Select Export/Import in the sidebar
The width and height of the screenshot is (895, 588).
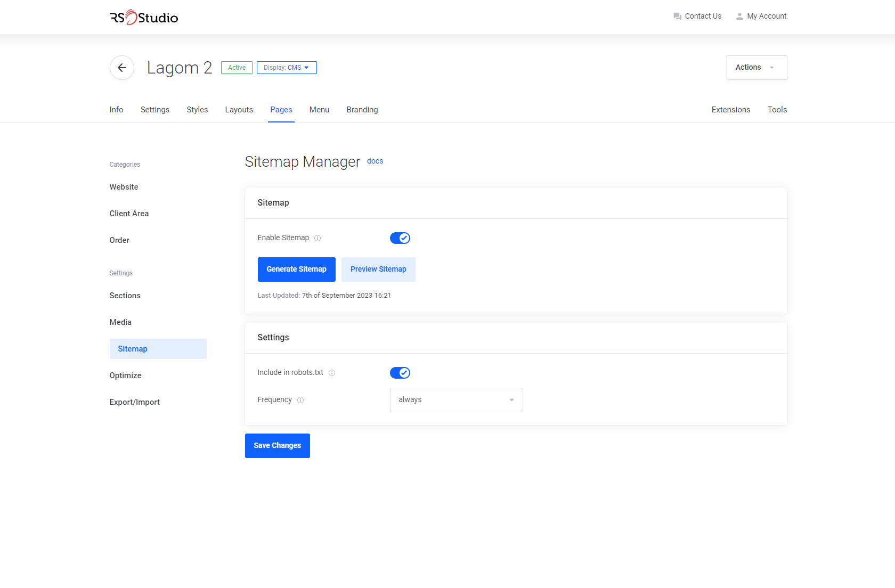(x=135, y=402)
